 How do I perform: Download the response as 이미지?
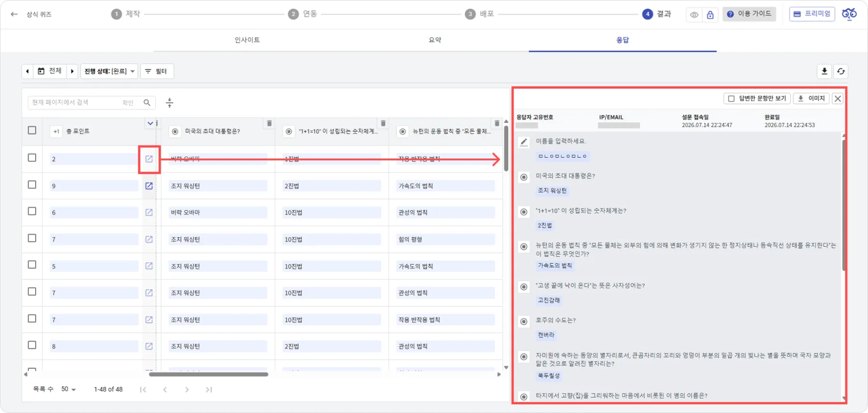[811, 98]
